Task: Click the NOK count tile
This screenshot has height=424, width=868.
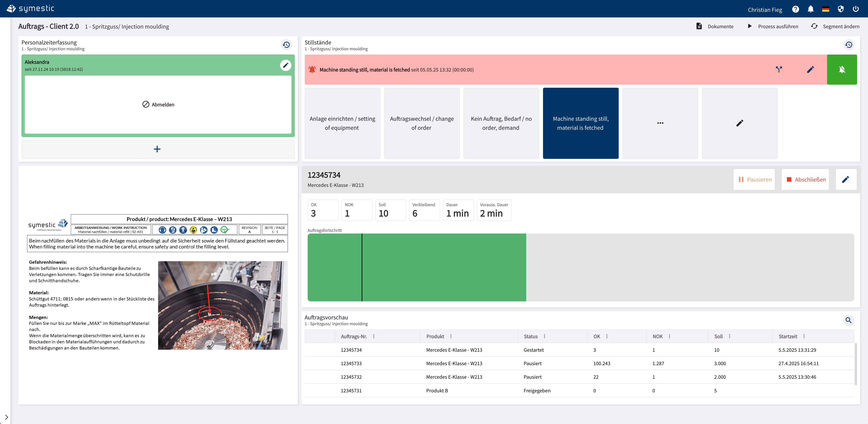Action: point(357,210)
